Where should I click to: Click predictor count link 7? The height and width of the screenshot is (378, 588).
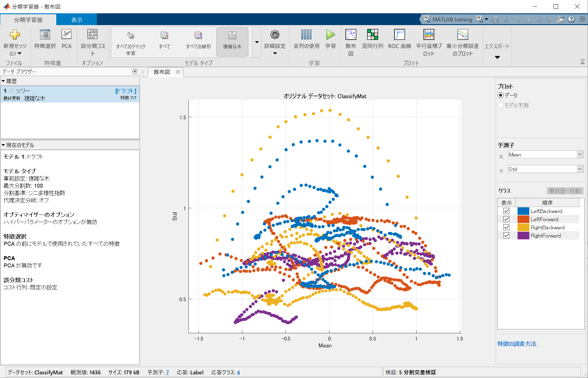pyautogui.click(x=167, y=373)
